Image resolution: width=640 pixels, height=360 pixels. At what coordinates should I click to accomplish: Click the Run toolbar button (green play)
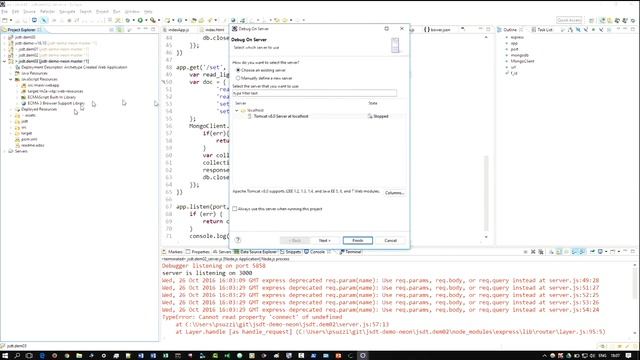(x=140, y=20)
